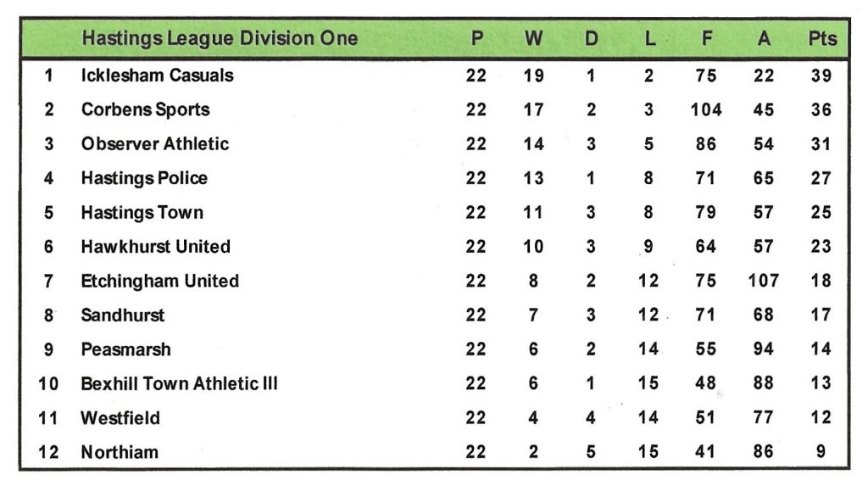Viewport: 868px width, 486px height.
Task: Click the L column header
Action: pyautogui.click(x=648, y=38)
